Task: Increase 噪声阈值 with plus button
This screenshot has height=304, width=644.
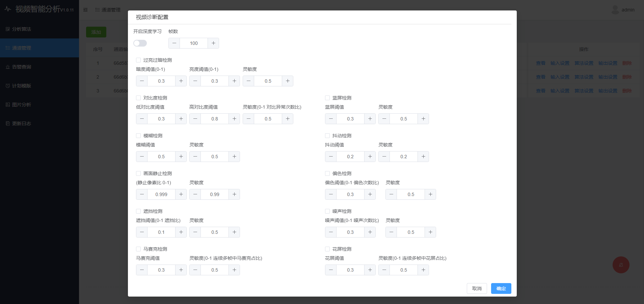Action: pyautogui.click(x=370, y=232)
